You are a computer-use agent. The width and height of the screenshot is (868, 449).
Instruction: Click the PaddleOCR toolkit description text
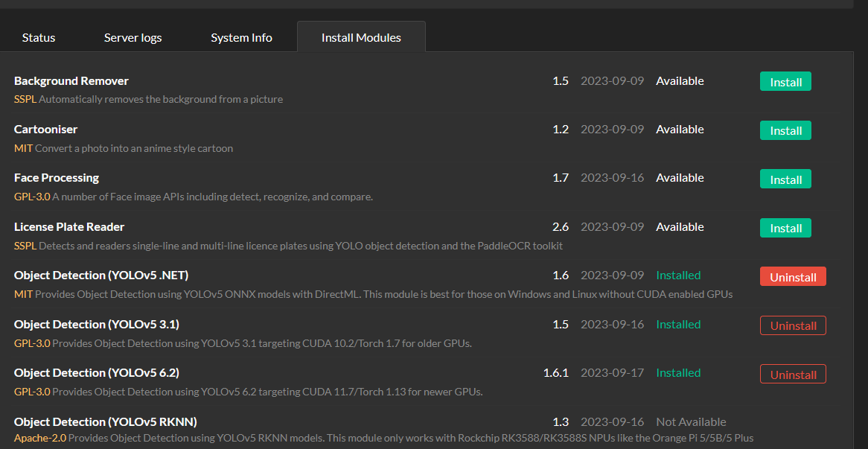pyautogui.click(x=301, y=246)
